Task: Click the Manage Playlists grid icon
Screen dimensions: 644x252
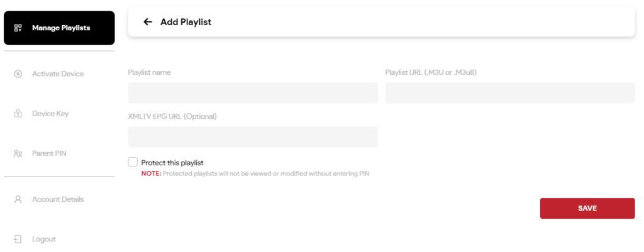Action: pos(18,28)
